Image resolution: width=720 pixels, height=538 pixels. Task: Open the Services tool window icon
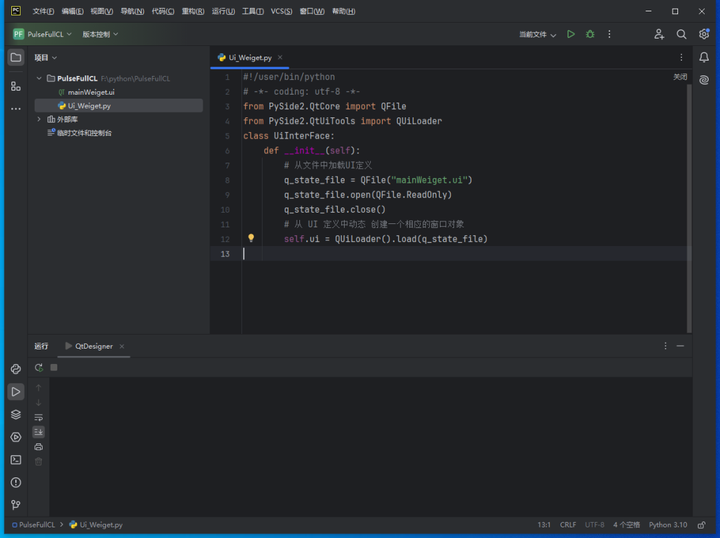[16, 437]
